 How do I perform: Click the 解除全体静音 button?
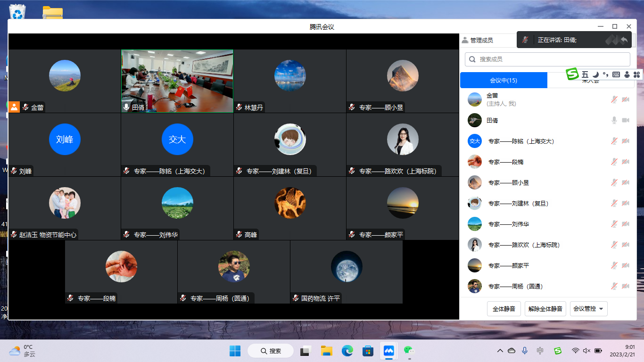coord(545,309)
